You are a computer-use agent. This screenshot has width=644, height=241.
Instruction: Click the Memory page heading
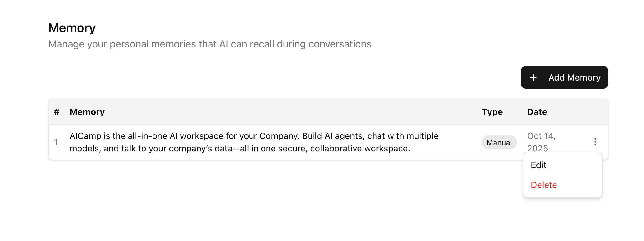click(72, 28)
